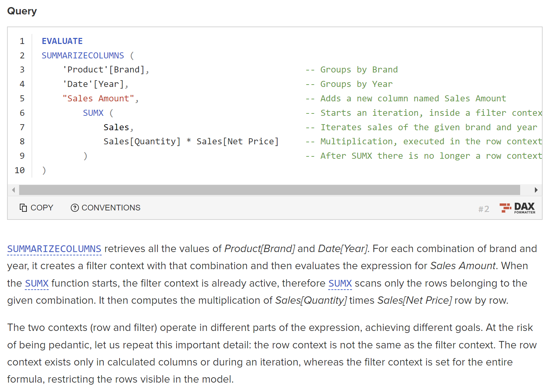Click the '#2' snippet label
Viewport: 549px width, 392px height.
[484, 209]
